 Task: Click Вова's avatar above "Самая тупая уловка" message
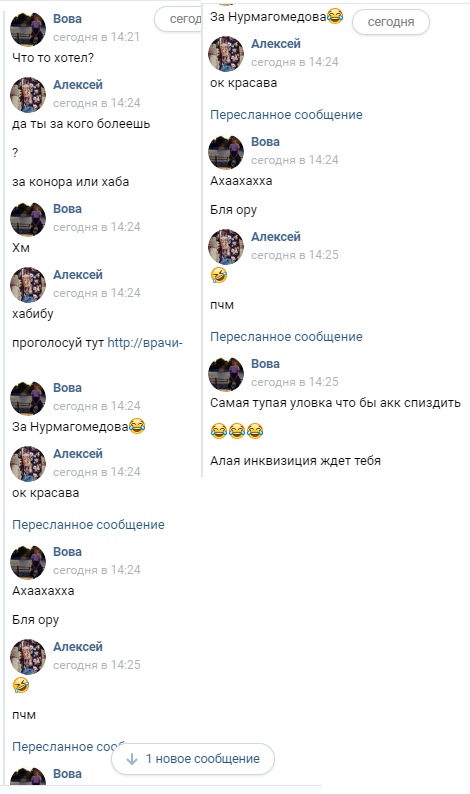click(226, 374)
